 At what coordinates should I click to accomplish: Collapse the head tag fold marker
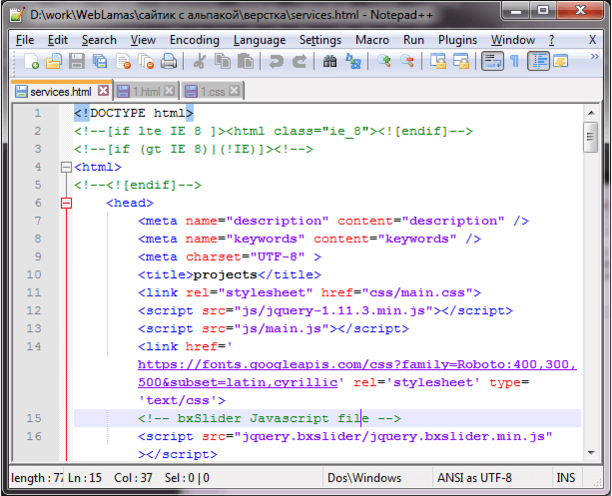point(67,203)
